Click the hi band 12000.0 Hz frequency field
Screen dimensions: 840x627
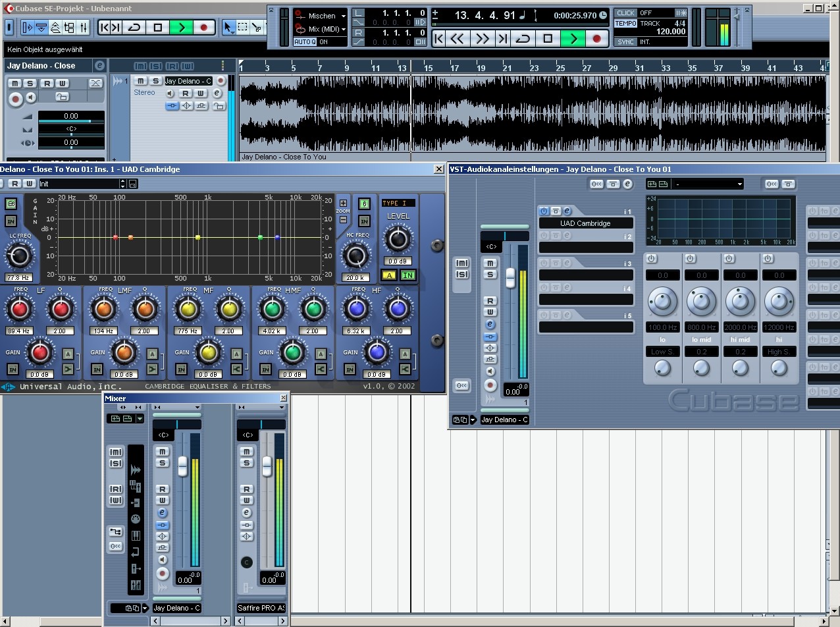pos(779,327)
